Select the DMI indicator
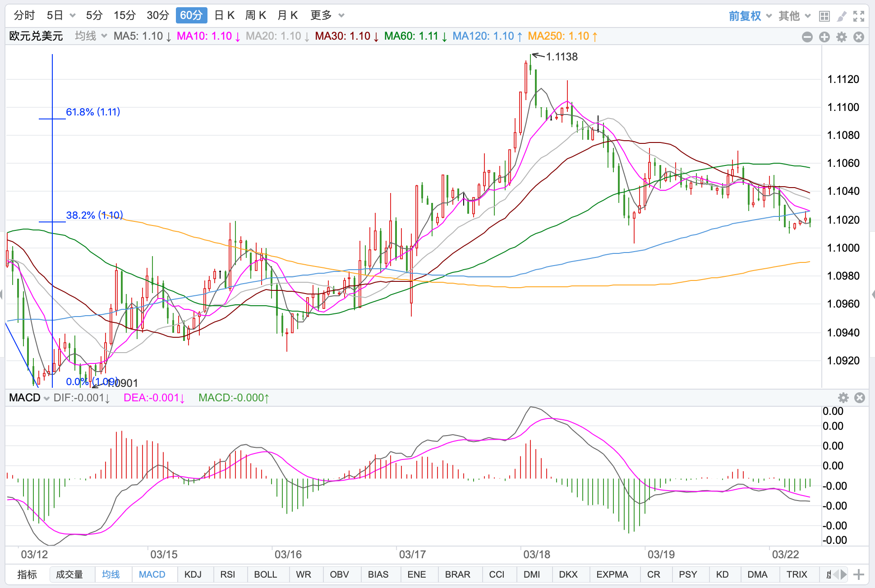This screenshot has width=875, height=588. click(x=532, y=574)
